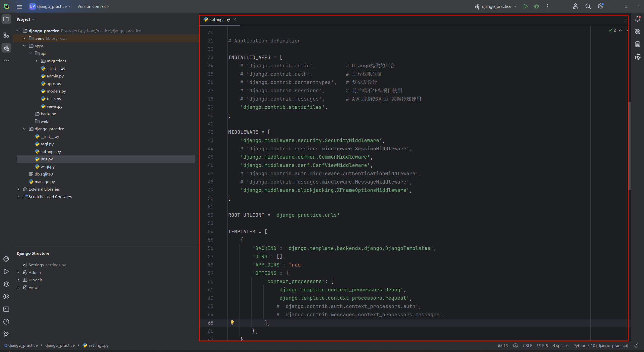Toggle the Project tool window folder icon
Screen dimensions: 644x352
point(6,19)
